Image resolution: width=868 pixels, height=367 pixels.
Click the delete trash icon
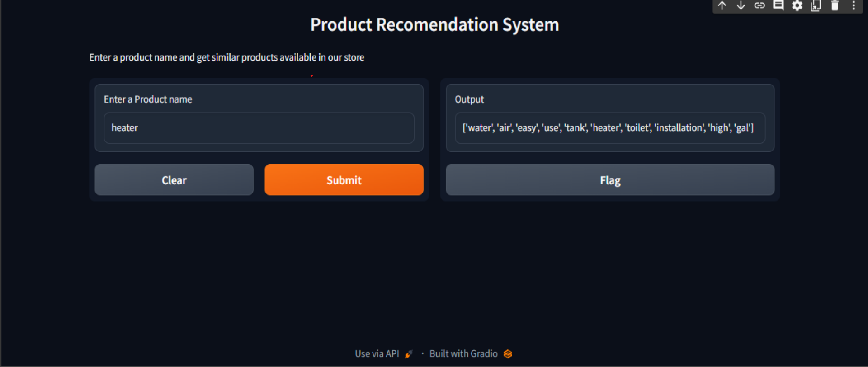coord(835,6)
